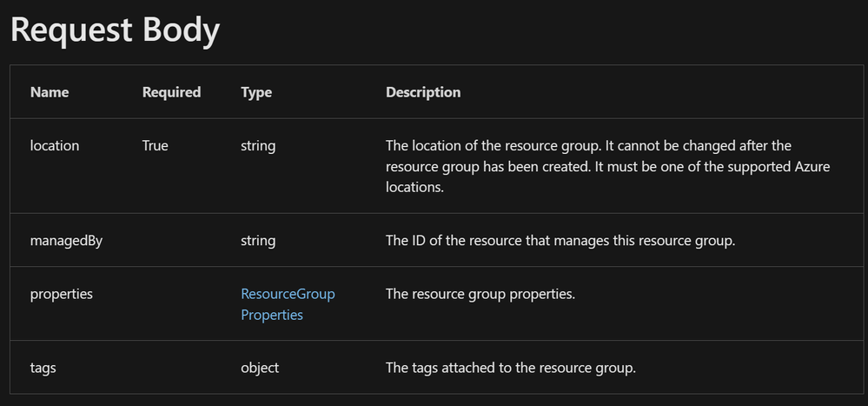Click the True value for location
Viewport: 868px width, 406px height.
156,146
